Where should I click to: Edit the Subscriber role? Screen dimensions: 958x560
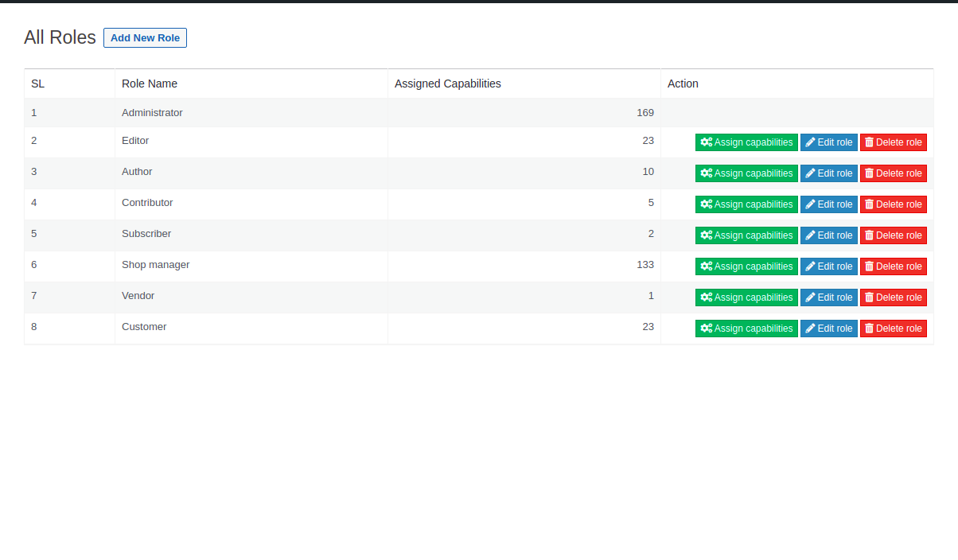[829, 235]
